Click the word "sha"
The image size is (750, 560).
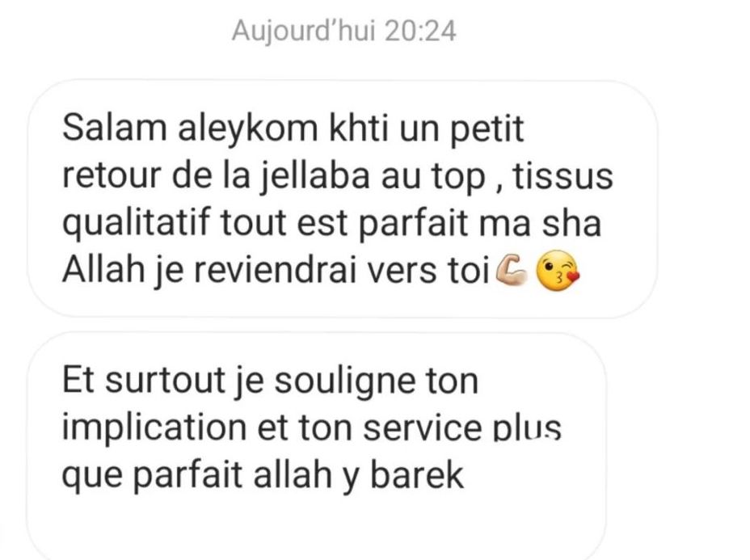(571, 223)
